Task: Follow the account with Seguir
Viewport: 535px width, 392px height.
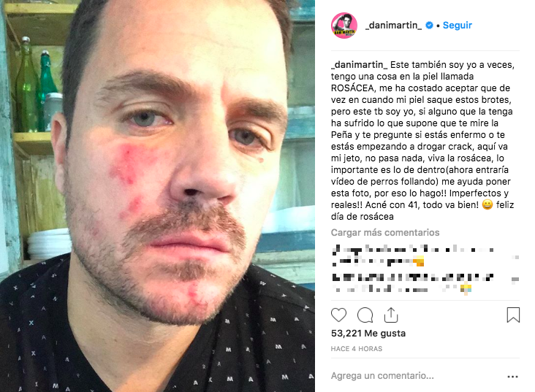Action: [x=458, y=26]
